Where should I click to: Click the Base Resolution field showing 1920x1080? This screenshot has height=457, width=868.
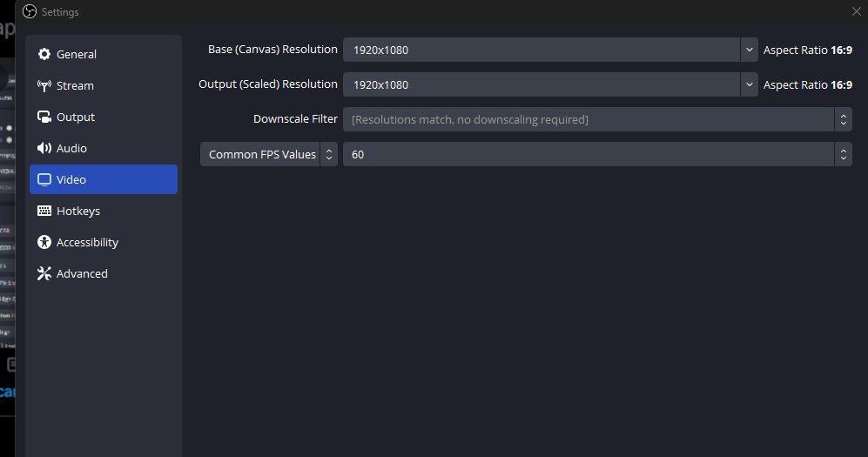(542, 50)
